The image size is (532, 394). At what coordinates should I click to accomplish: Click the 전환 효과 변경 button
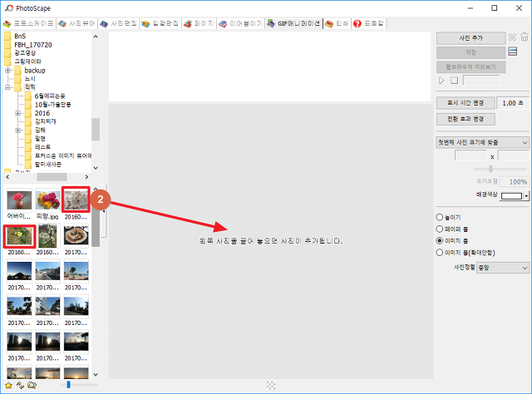pos(465,119)
